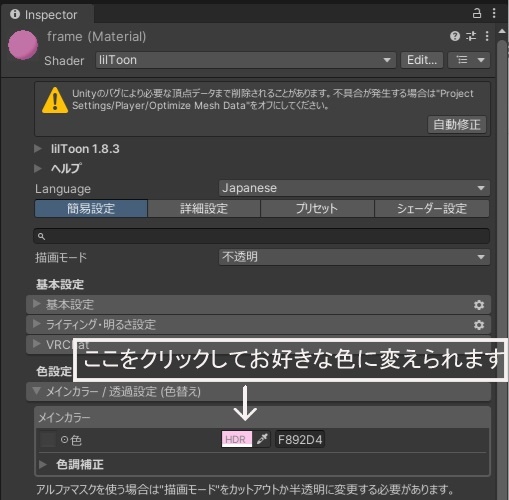Open the 描画モード dropdown showing 不透明
This screenshot has height=500, width=509.
click(354, 257)
